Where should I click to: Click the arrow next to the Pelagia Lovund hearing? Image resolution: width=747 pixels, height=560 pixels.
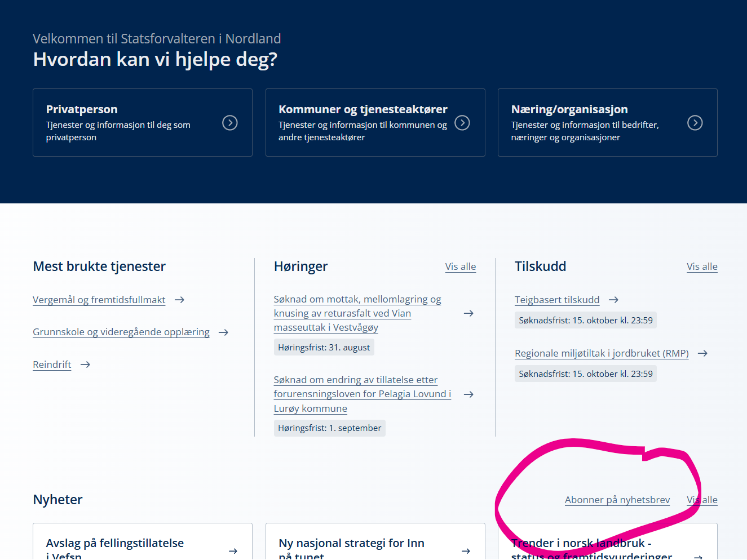coord(468,394)
